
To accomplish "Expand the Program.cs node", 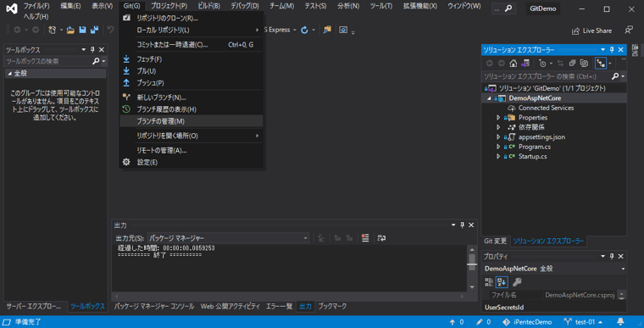I will point(498,147).
